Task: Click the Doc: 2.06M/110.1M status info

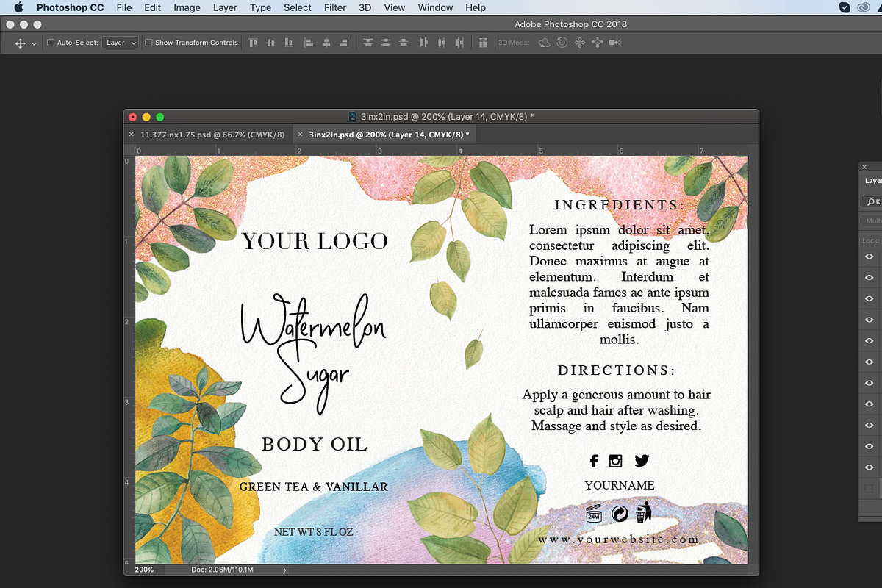Action: click(221, 570)
